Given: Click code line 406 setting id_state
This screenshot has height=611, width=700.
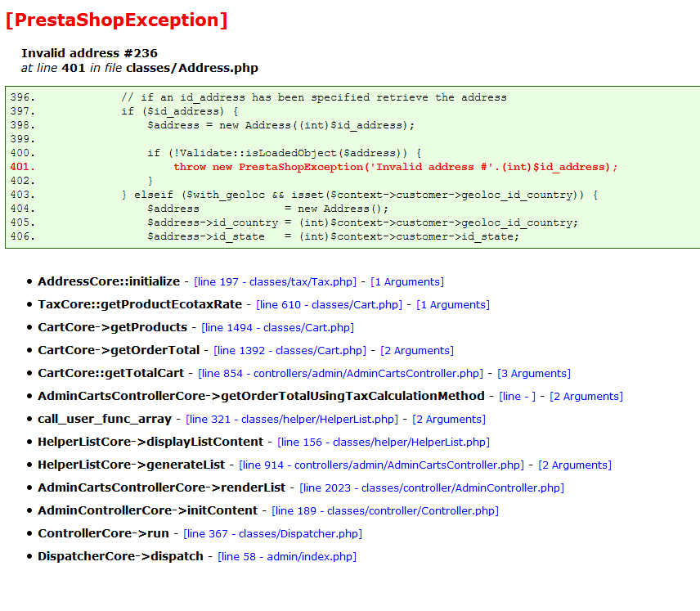Looking at the screenshot, I should tap(333, 236).
